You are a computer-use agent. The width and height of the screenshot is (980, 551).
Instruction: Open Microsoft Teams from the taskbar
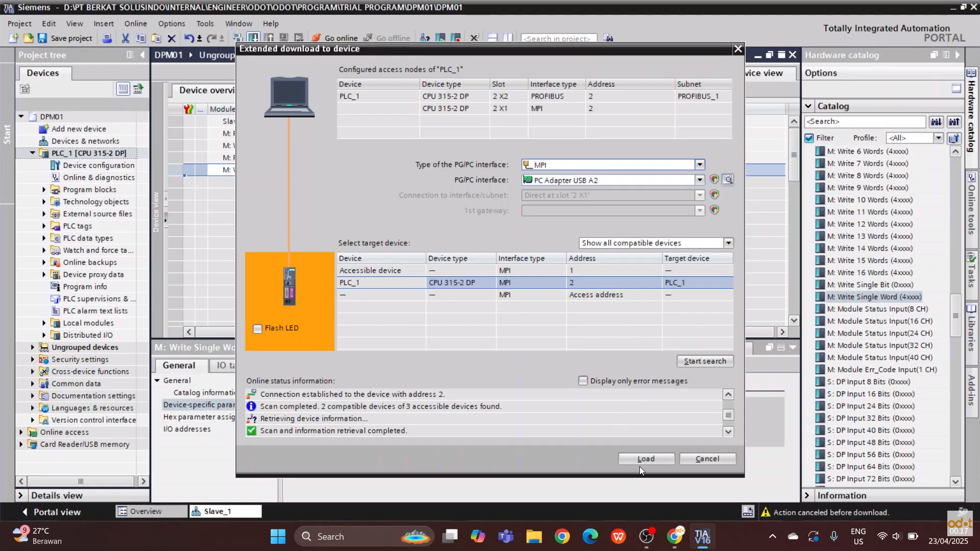coord(506,536)
